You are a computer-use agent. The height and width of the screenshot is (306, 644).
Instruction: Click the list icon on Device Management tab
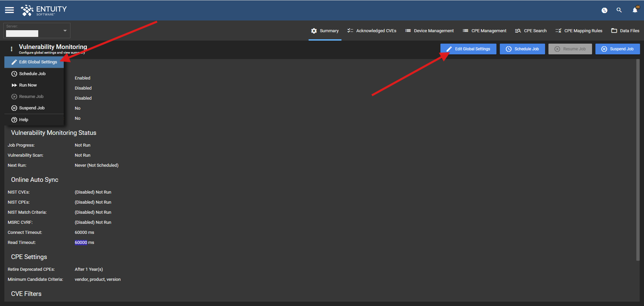408,31
